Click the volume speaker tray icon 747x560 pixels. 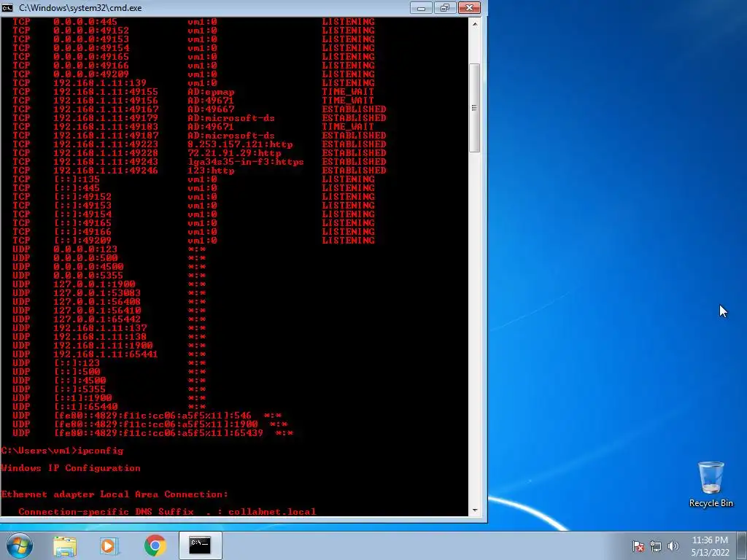pyautogui.click(x=673, y=546)
